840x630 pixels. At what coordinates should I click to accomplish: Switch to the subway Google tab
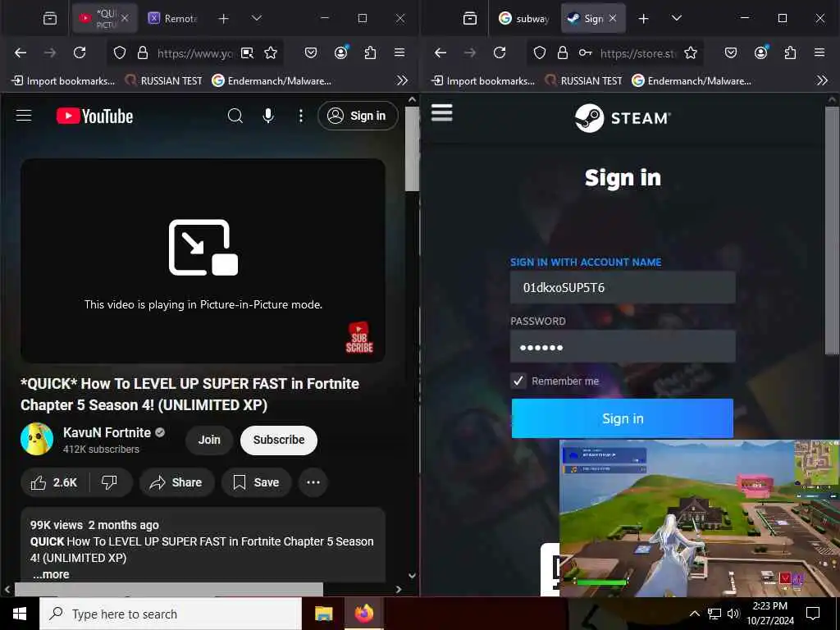(x=523, y=18)
